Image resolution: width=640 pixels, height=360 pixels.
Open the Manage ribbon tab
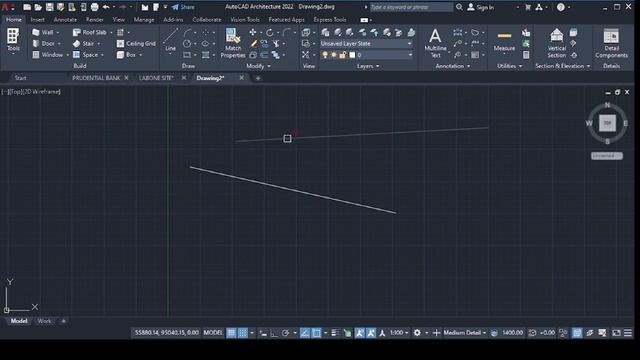pos(144,20)
